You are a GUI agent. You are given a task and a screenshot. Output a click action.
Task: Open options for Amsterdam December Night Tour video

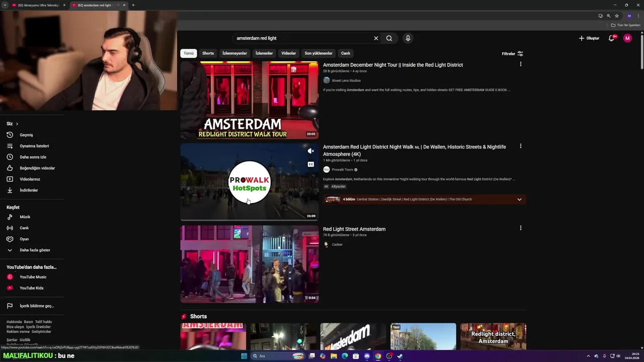[521, 64]
